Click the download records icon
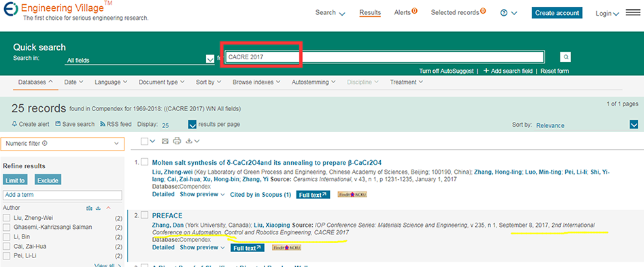 pyautogui.click(x=189, y=141)
